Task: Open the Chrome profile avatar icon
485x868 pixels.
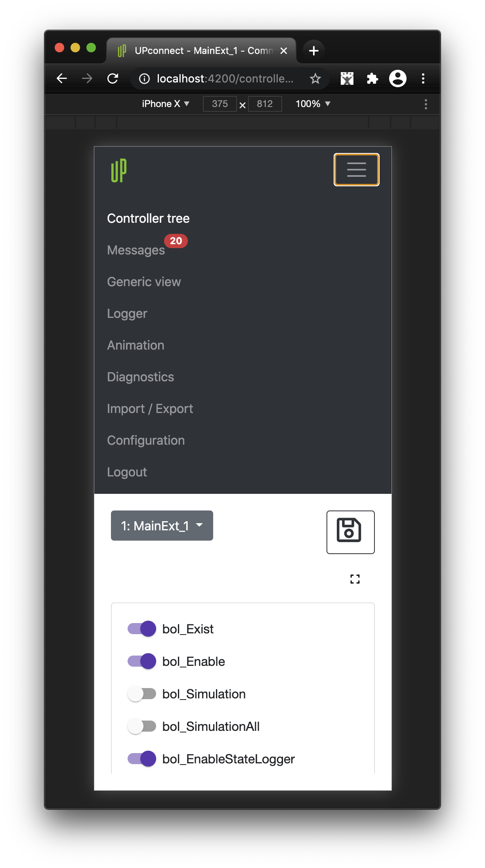Action: pyautogui.click(x=397, y=78)
